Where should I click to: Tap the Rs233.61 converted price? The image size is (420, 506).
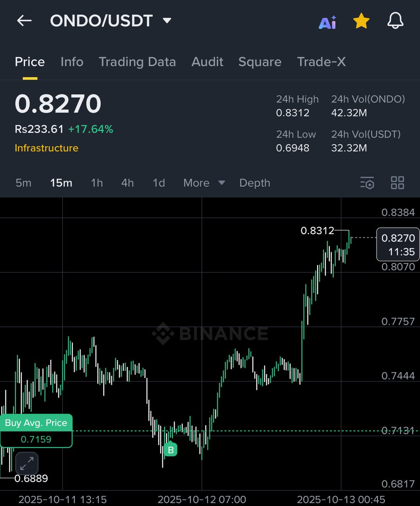pyautogui.click(x=39, y=129)
